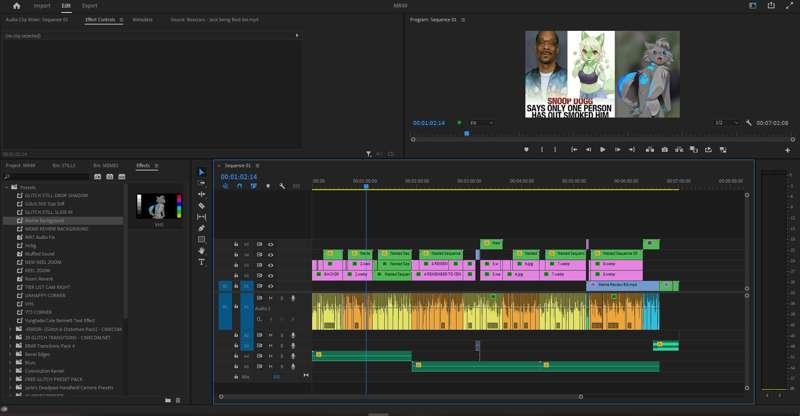Open Program monitor settings wrench
The image size is (800, 416).
pos(748,123)
